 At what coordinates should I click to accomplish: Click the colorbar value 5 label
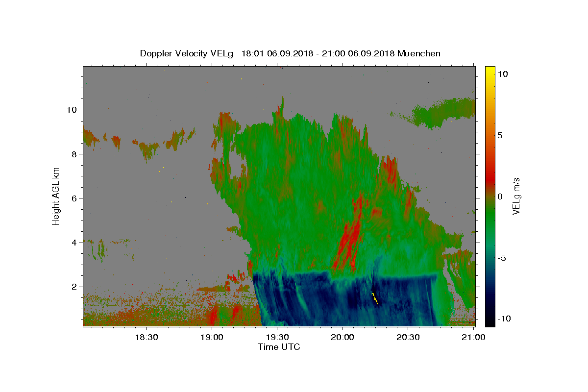500,135
